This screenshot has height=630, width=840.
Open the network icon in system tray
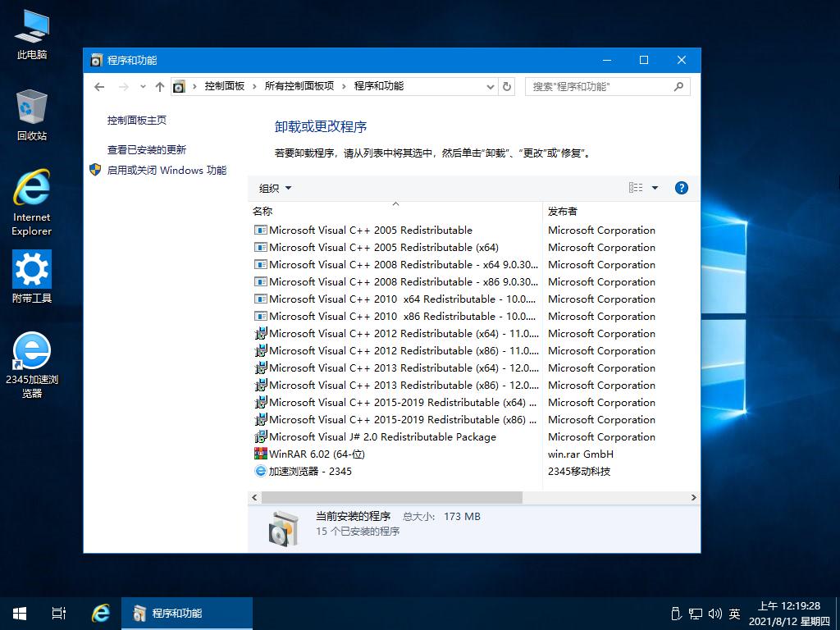click(x=696, y=614)
